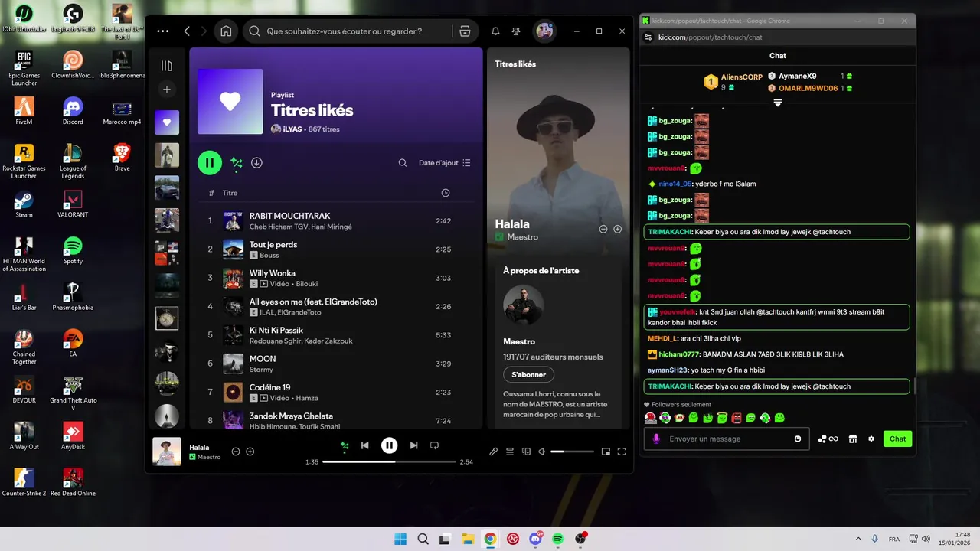Viewport: 980px width, 551px height.
Task: Open connect to a device icon
Action: (526, 452)
